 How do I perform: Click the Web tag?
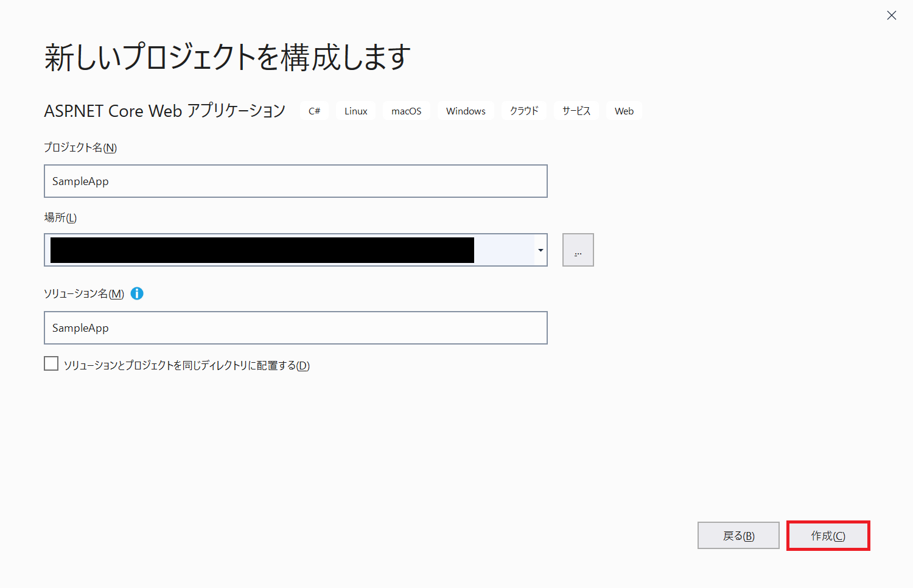(624, 111)
